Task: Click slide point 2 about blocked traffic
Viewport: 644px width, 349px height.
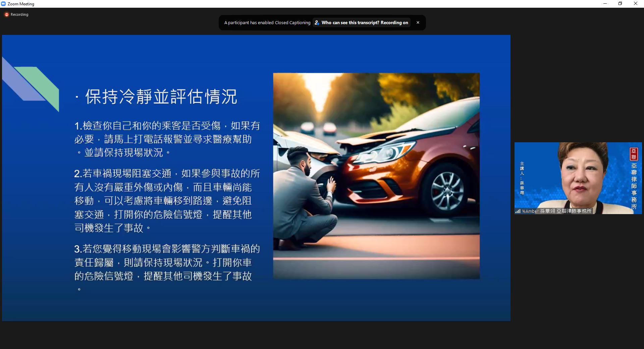Action: point(167,201)
